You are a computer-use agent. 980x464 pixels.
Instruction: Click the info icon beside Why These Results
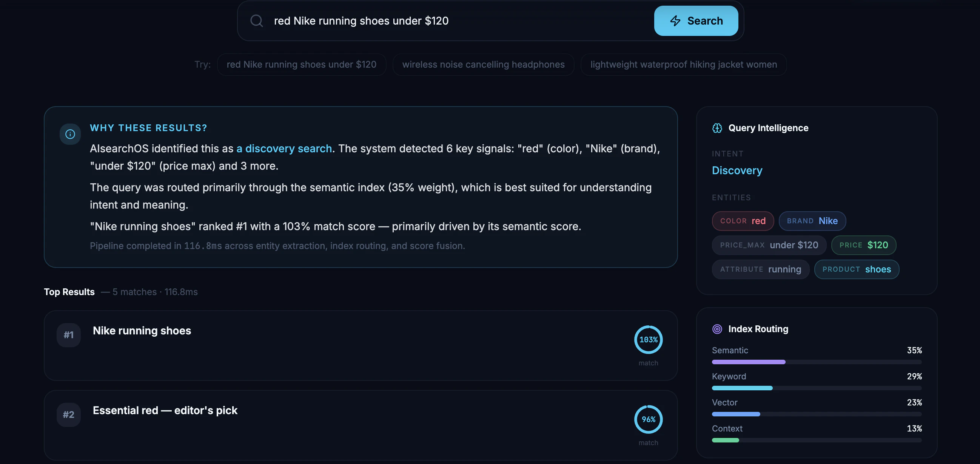coord(70,134)
